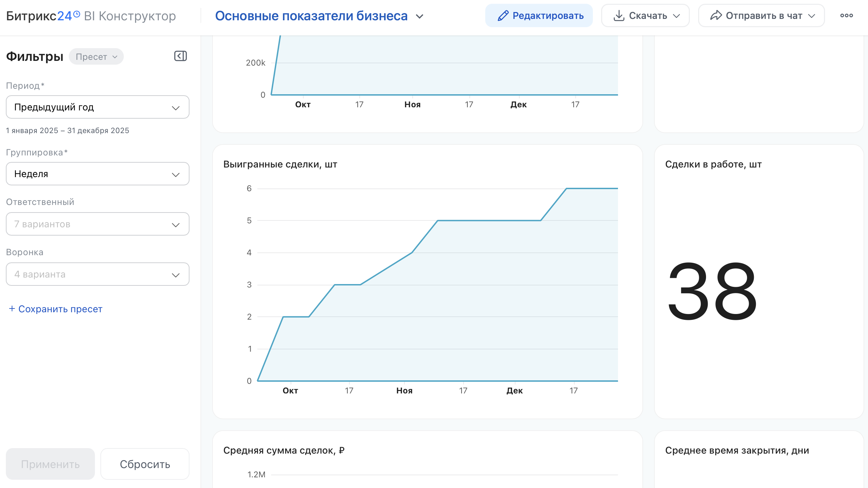
Task: Click the 1.2M axis label in Средняя сумма chart
Action: click(256, 475)
